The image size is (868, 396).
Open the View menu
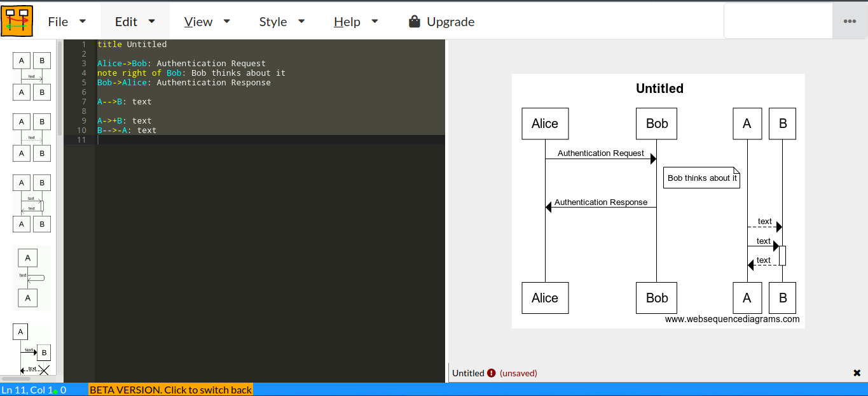pyautogui.click(x=207, y=22)
